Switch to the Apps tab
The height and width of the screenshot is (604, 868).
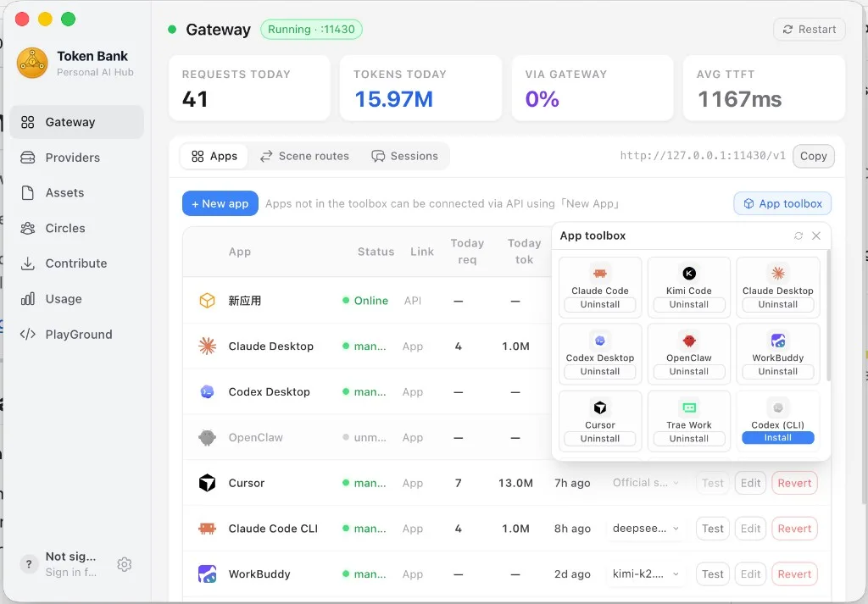214,156
